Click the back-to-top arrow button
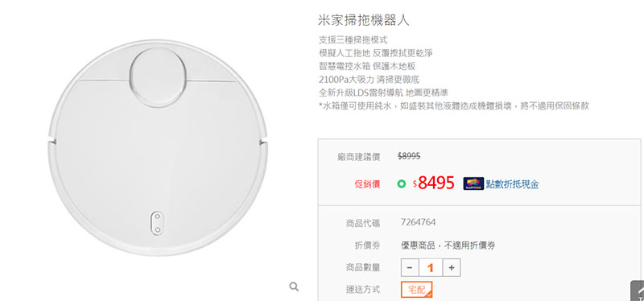The width and height of the screenshot is (644, 301). pos(638,291)
